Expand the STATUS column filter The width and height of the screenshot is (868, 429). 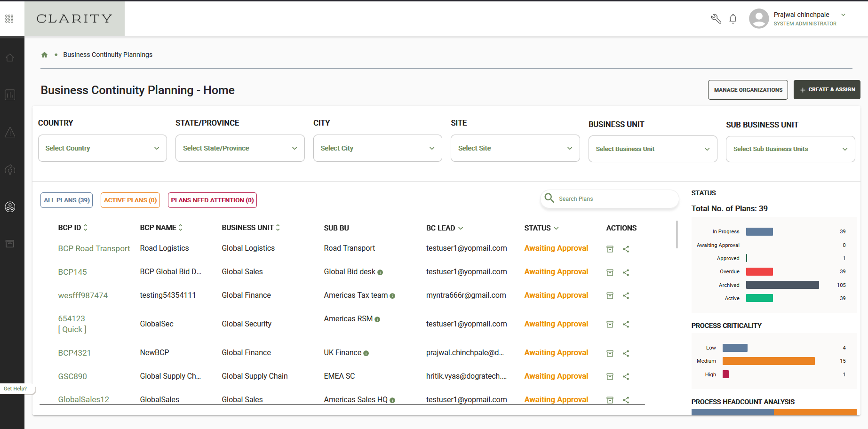tap(556, 228)
